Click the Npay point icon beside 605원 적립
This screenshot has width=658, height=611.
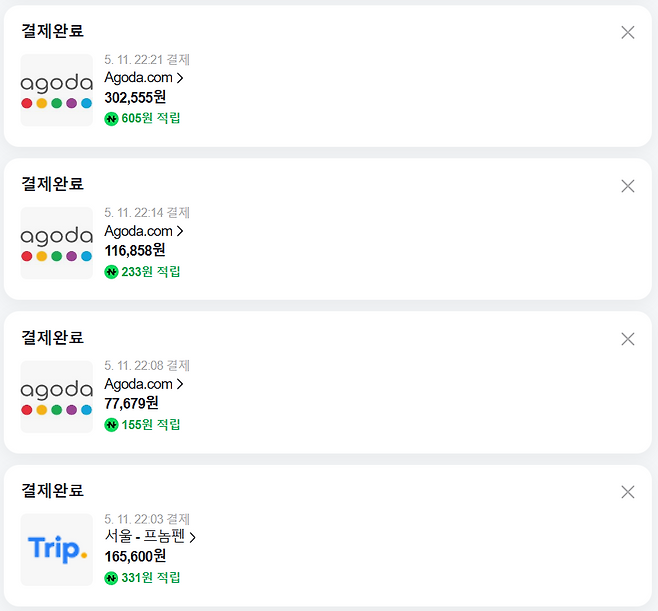[111, 118]
